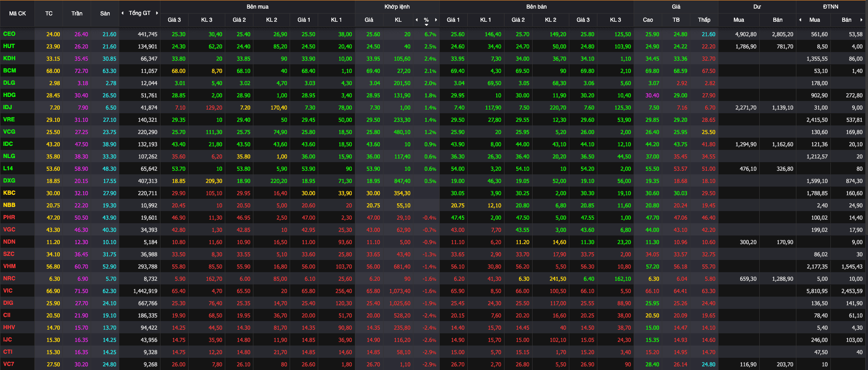Viewport: 868px width, 370px height.
Task: Click the sort-descending triangle under %
Action: coord(427,25)
